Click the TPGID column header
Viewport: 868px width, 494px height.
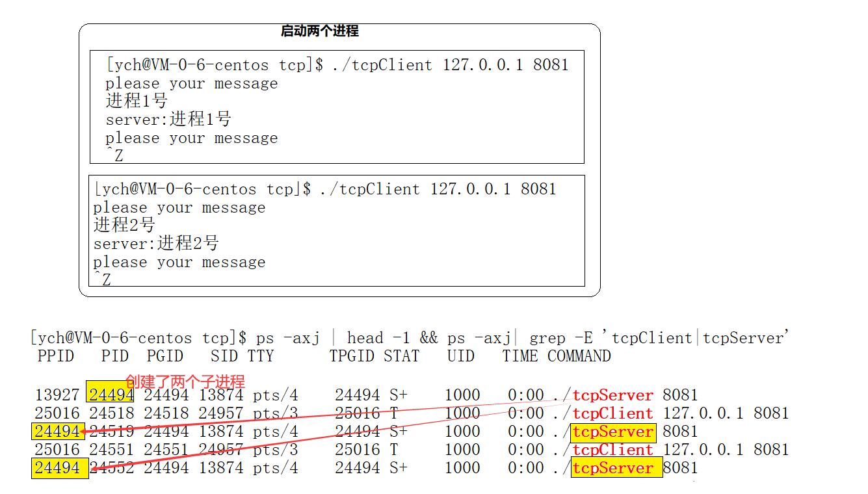pyautogui.click(x=352, y=356)
